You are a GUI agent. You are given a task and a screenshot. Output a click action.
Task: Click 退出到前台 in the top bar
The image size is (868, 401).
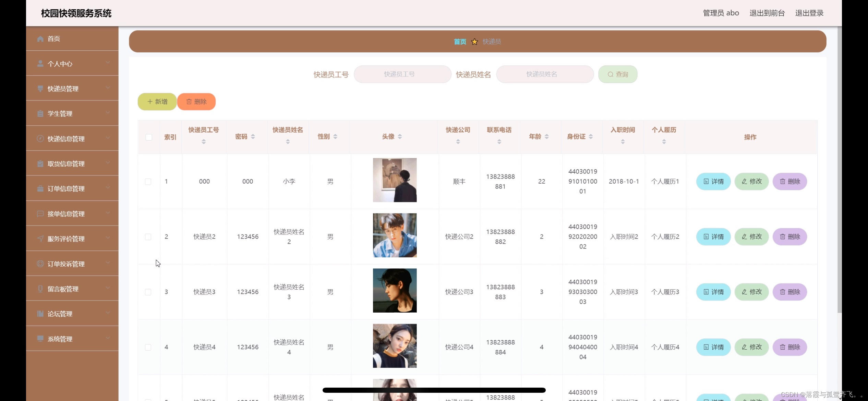point(767,13)
